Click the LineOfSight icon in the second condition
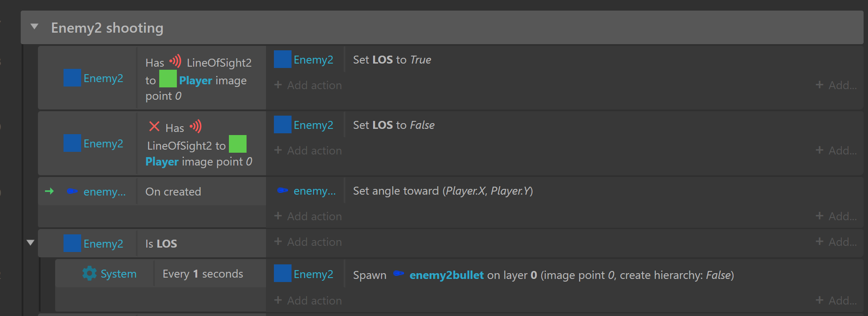 [x=196, y=126]
